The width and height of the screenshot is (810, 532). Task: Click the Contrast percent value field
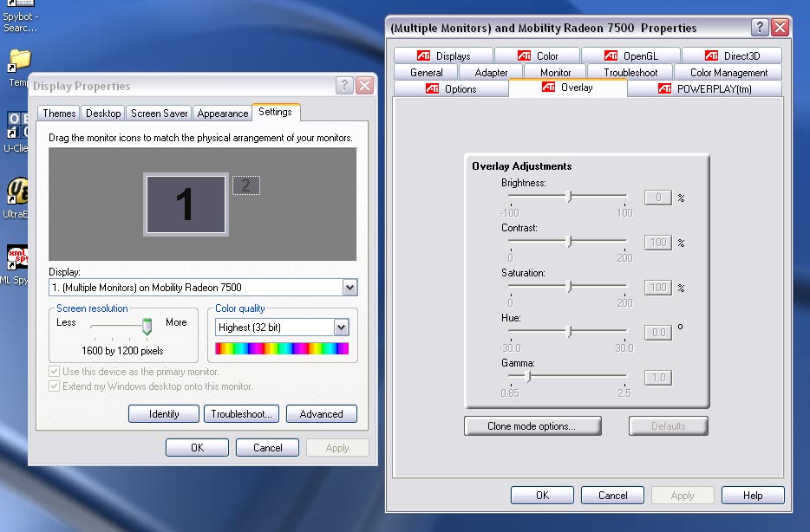coord(658,242)
